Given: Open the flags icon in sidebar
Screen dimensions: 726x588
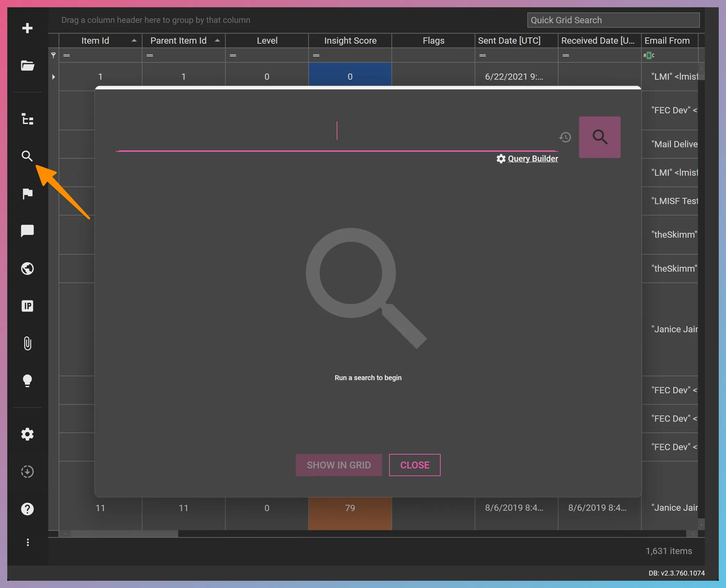Looking at the screenshot, I should (27, 194).
